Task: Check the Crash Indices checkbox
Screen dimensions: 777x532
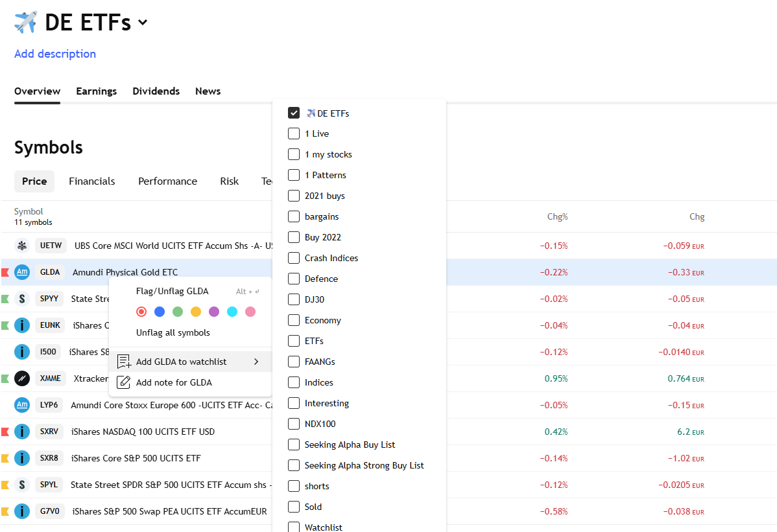Action: (294, 259)
